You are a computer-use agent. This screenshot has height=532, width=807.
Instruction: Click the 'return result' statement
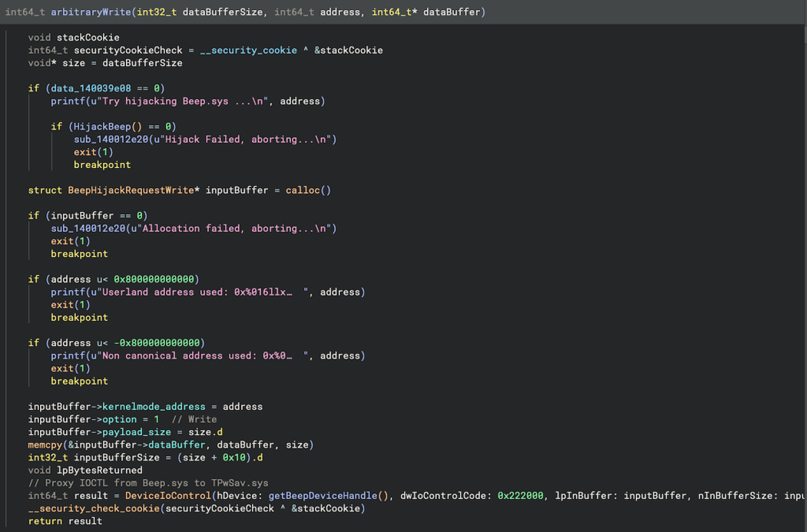coord(65,521)
